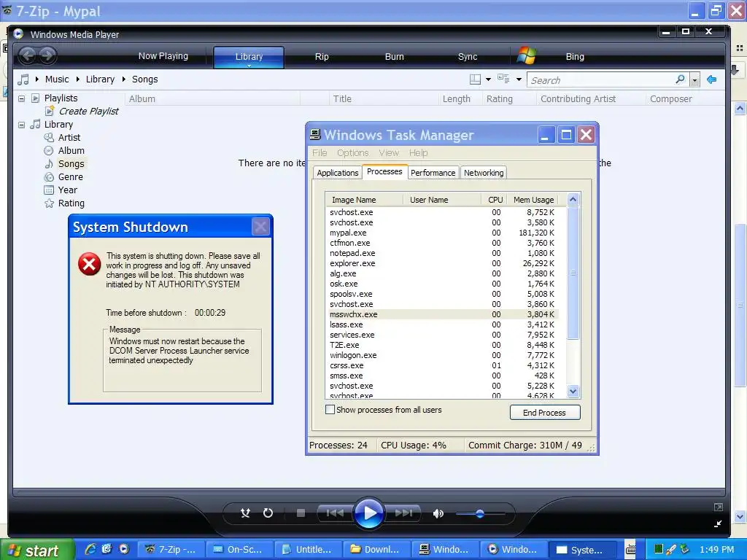Go back in Windows Media Player
This screenshot has width=747, height=560.
coord(28,55)
